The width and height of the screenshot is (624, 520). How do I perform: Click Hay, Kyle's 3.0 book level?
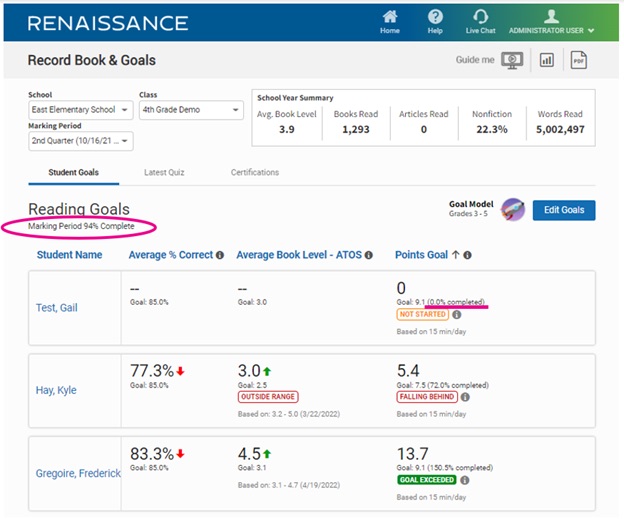point(249,371)
